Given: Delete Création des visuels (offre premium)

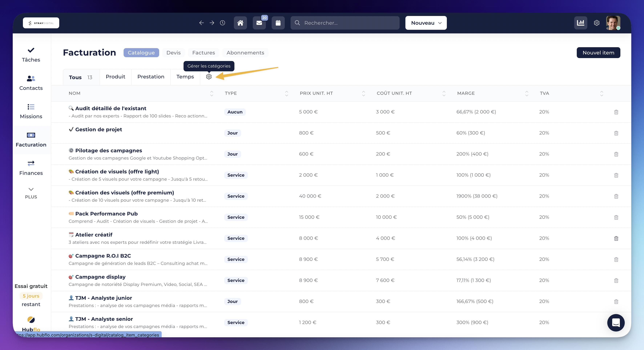Looking at the screenshot, I should click(x=616, y=196).
